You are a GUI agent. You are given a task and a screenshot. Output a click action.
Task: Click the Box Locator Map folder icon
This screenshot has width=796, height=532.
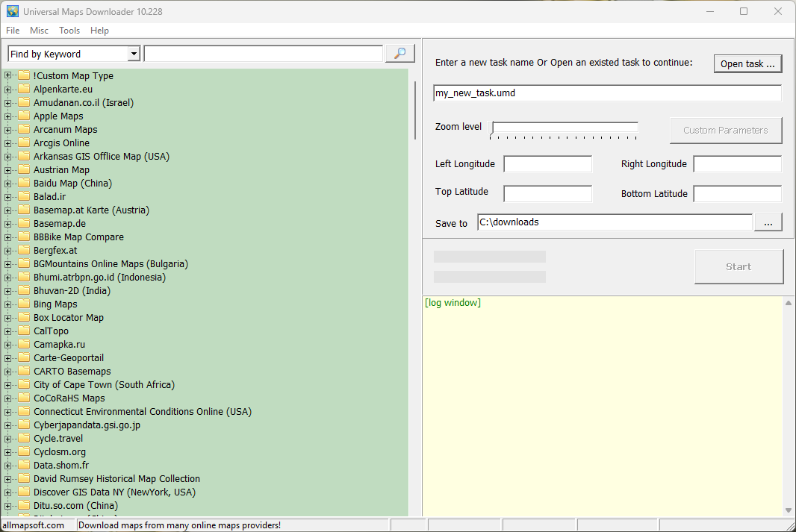click(24, 317)
